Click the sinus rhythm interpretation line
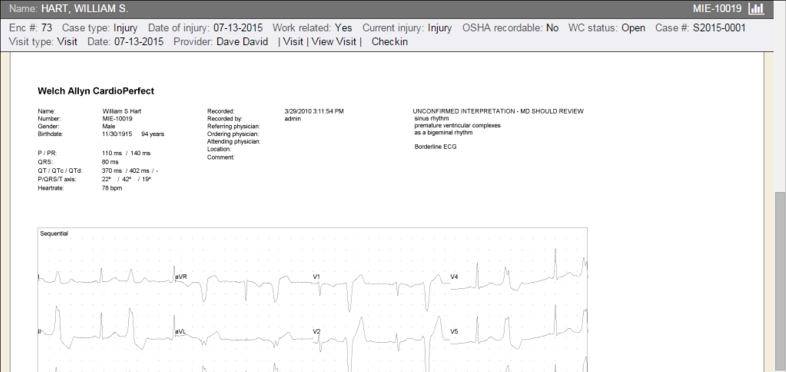786x372 pixels. point(432,118)
